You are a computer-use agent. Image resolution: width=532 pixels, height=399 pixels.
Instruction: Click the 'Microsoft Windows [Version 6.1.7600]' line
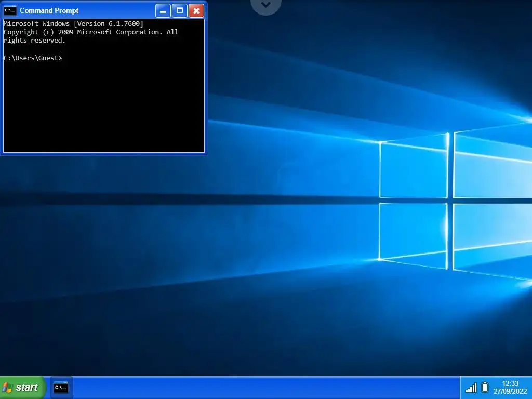(73, 24)
